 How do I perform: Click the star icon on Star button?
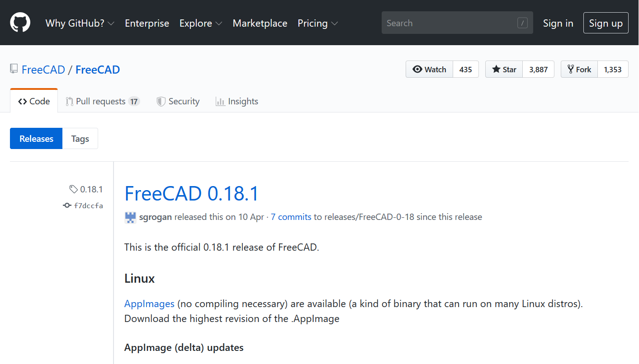[496, 69]
